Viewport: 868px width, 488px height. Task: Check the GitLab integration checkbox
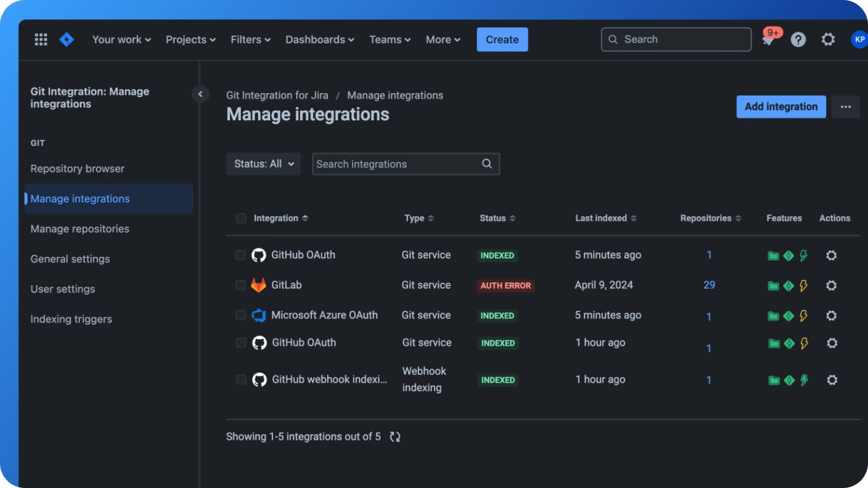point(240,285)
